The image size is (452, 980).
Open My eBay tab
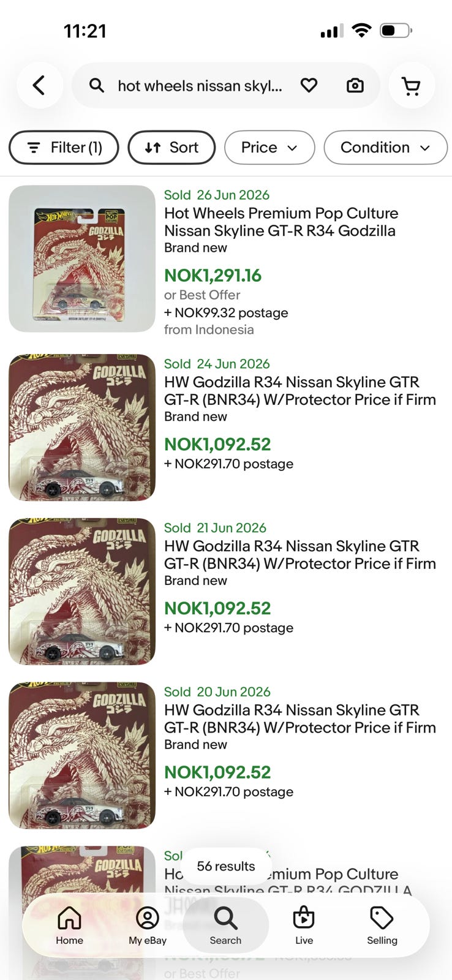[x=148, y=925]
